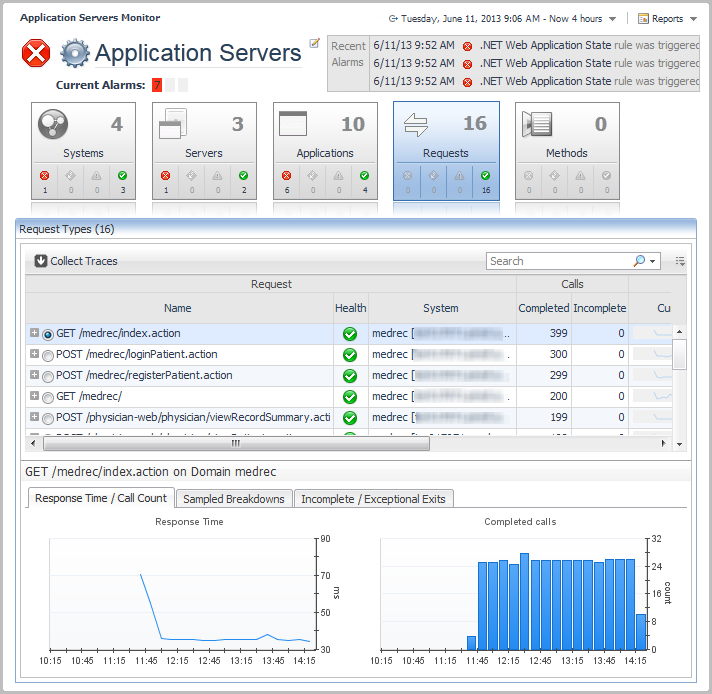Click the gear icon next to Application Servers

[75, 54]
